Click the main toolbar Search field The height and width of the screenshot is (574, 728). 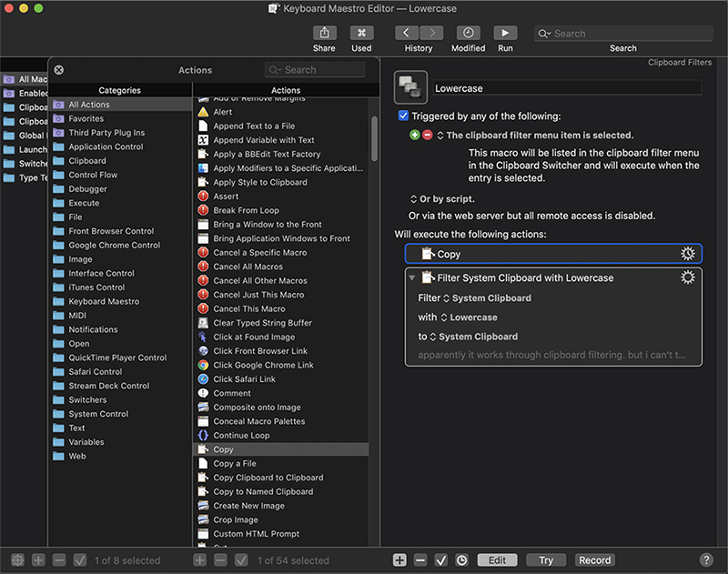(x=623, y=34)
